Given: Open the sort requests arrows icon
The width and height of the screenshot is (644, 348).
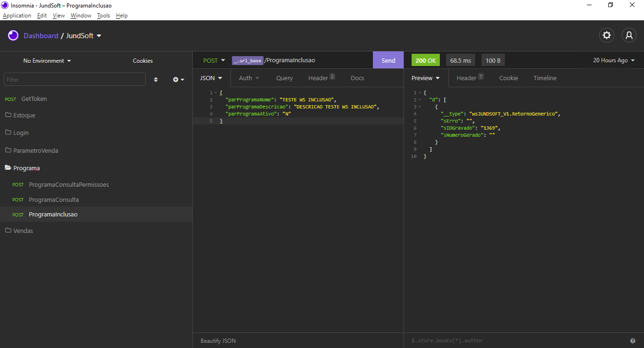Looking at the screenshot, I should [x=156, y=80].
